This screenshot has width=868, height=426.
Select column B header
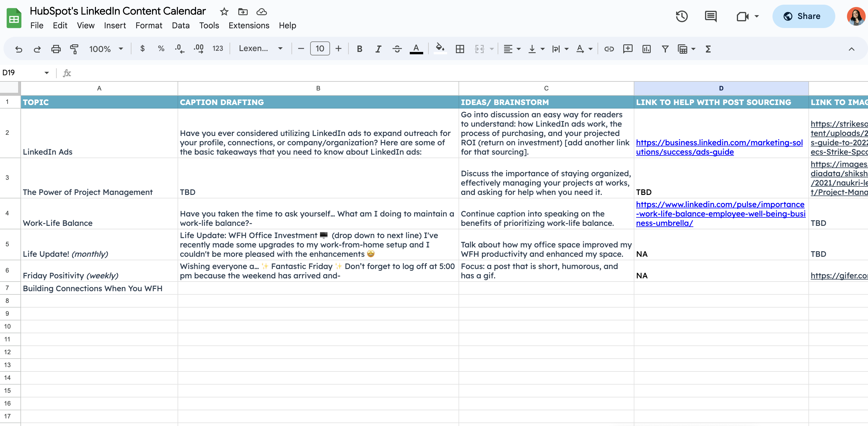click(318, 88)
